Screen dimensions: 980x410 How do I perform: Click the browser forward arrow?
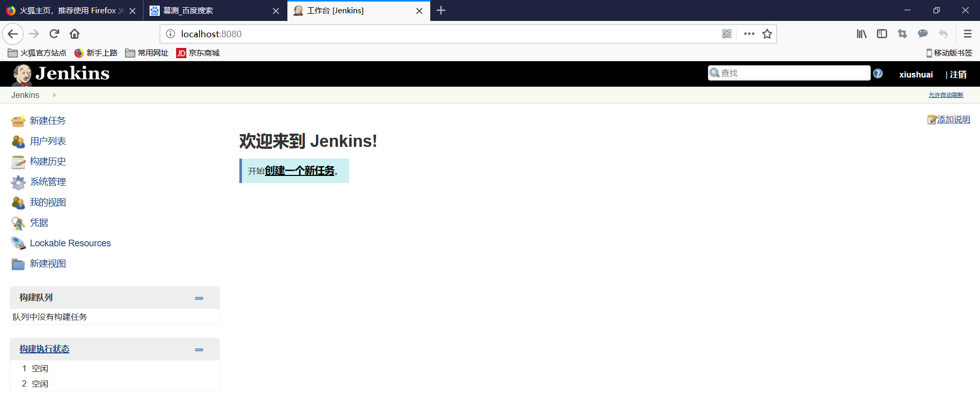[34, 34]
